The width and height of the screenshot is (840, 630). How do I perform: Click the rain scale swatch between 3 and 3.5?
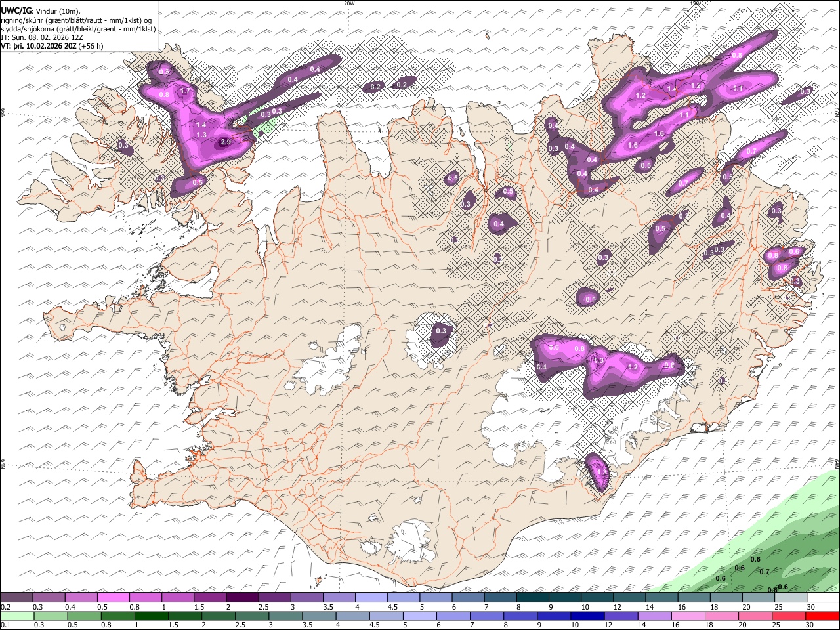click(285, 616)
